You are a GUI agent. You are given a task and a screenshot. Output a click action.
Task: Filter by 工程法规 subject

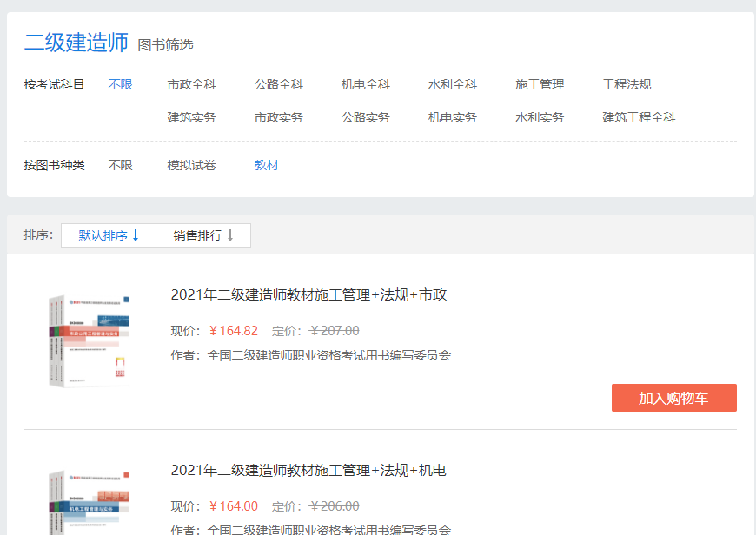[x=627, y=84]
